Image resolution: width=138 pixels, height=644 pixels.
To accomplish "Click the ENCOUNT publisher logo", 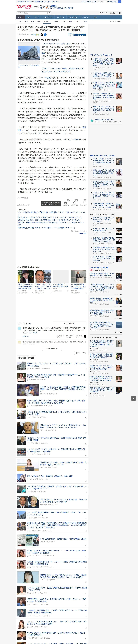I will pyautogui.click(x=77, y=35).
